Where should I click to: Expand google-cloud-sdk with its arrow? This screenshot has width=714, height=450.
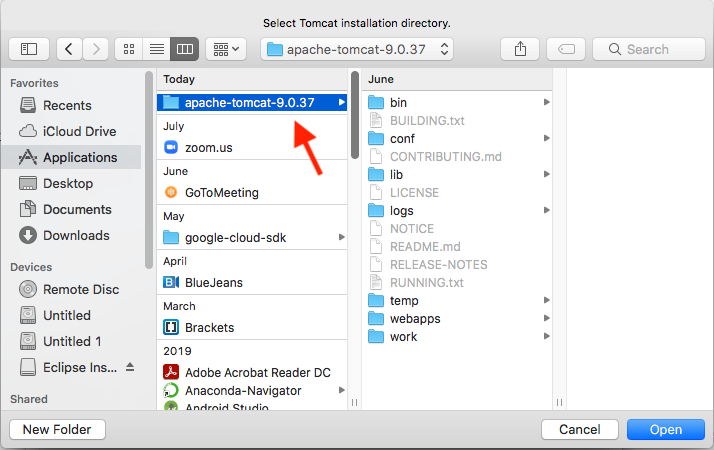pyautogui.click(x=341, y=237)
